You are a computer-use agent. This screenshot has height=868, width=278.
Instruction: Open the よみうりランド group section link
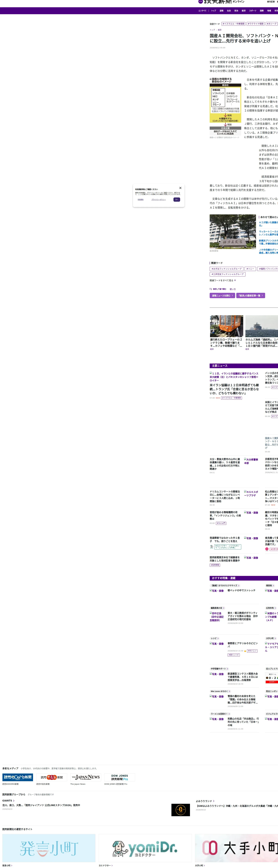tap(205, 801)
